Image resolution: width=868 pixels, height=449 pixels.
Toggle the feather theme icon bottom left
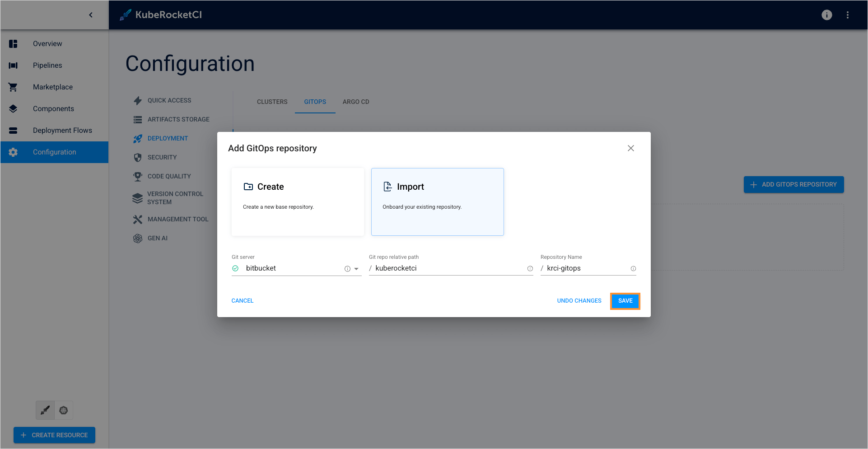coord(45,410)
